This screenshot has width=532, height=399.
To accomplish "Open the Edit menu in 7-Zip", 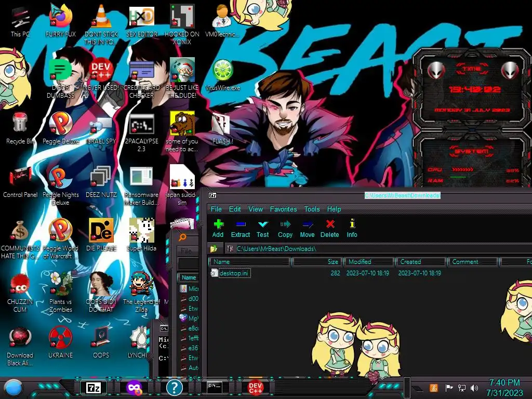I will [x=235, y=209].
